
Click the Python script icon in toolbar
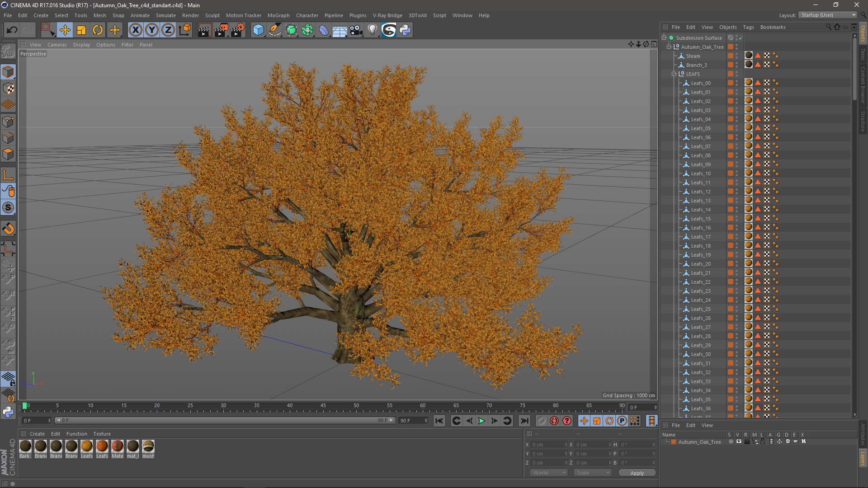click(405, 30)
